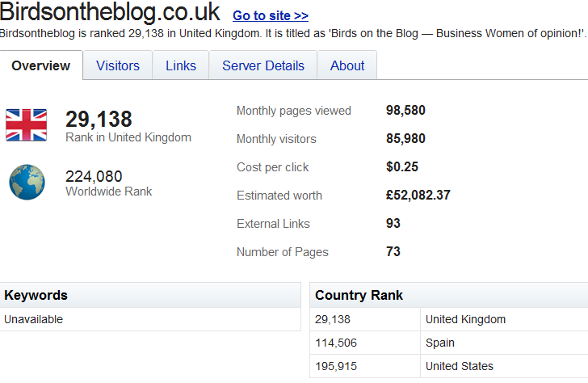Viewport: 588px width, 383px height.
Task: Follow the 'Go to site >>' link
Action: click(271, 15)
